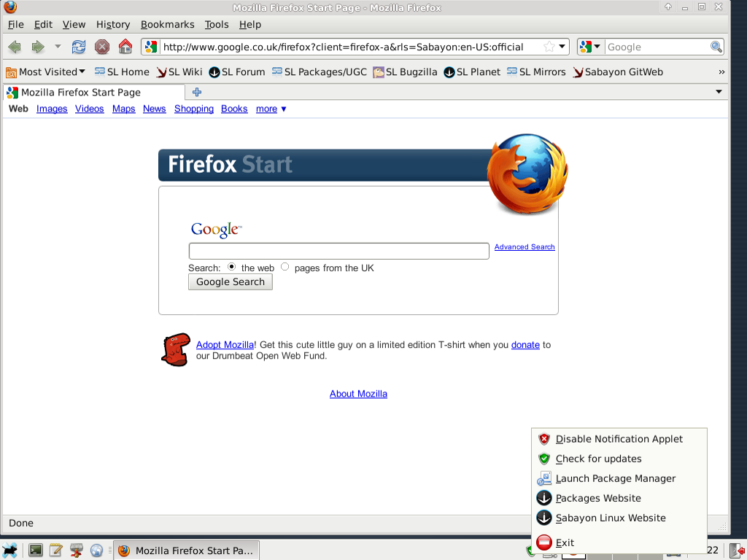Viewport: 747px width, 560px height.
Task: Open the SL Forum bookmark
Action: point(237,72)
